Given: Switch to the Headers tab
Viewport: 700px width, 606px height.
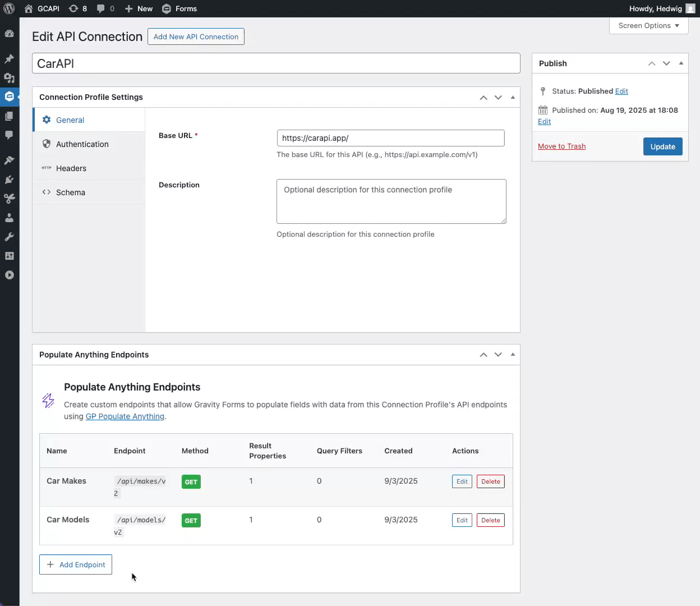Looking at the screenshot, I should 89,168.
